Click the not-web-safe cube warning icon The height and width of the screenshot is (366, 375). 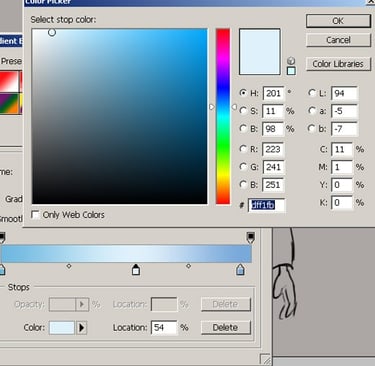click(291, 61)
